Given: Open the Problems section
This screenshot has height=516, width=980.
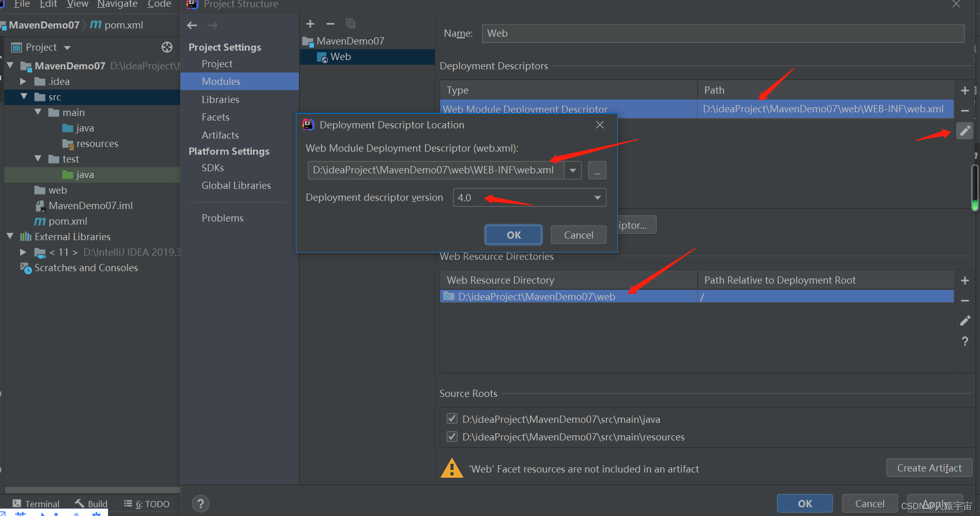Looking at the screenshot, I should [222, 218].
